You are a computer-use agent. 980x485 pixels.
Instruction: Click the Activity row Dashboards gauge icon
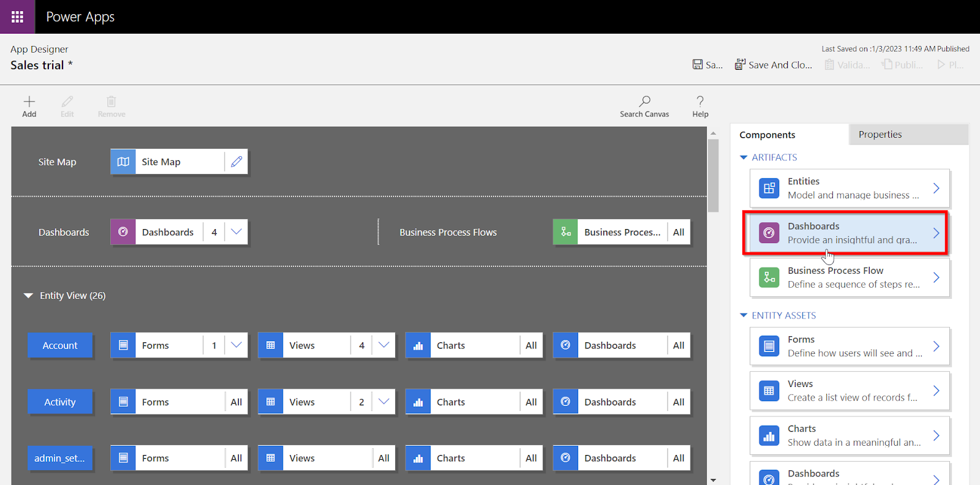point(565,402)
